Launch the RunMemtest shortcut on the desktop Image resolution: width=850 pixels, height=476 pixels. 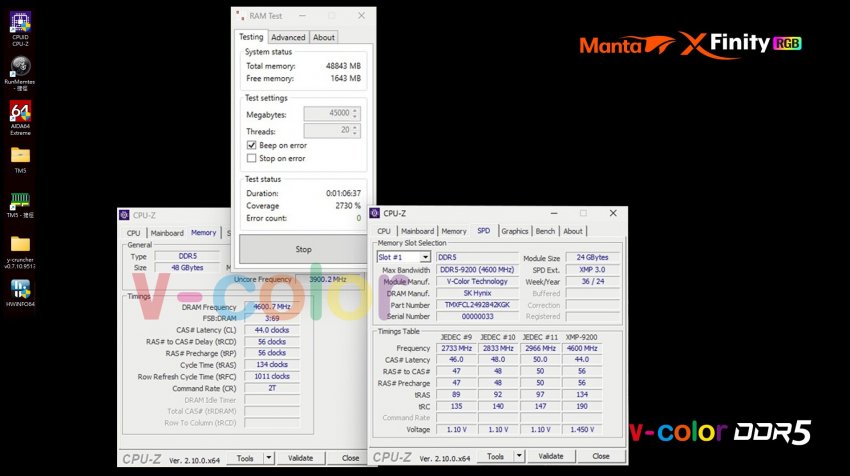point(20,67)
